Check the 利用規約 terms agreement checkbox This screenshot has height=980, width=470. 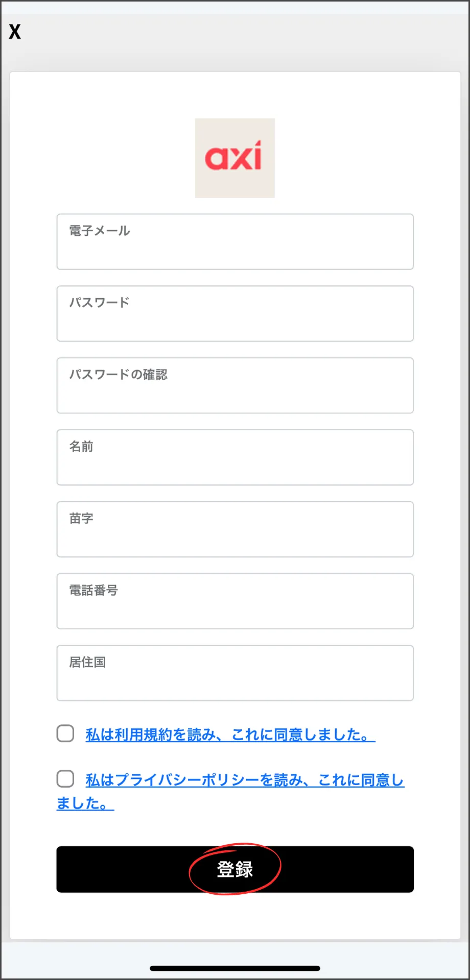pos(65,733)
